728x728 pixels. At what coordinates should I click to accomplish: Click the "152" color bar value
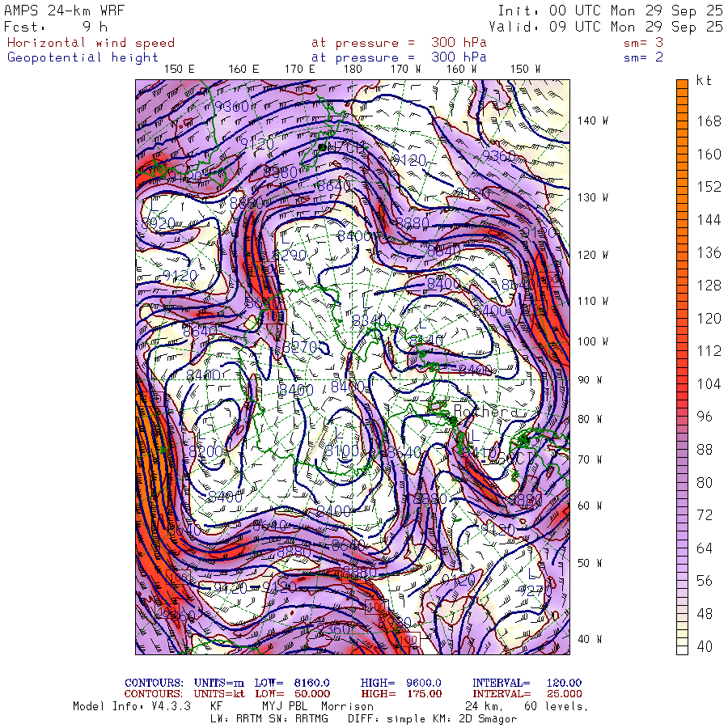point(709,187)
